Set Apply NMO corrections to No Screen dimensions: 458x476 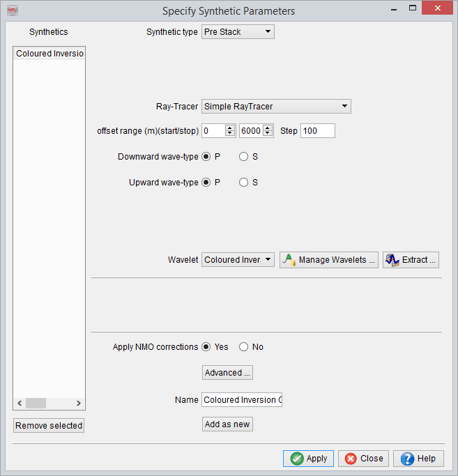[x=244, y=347]
